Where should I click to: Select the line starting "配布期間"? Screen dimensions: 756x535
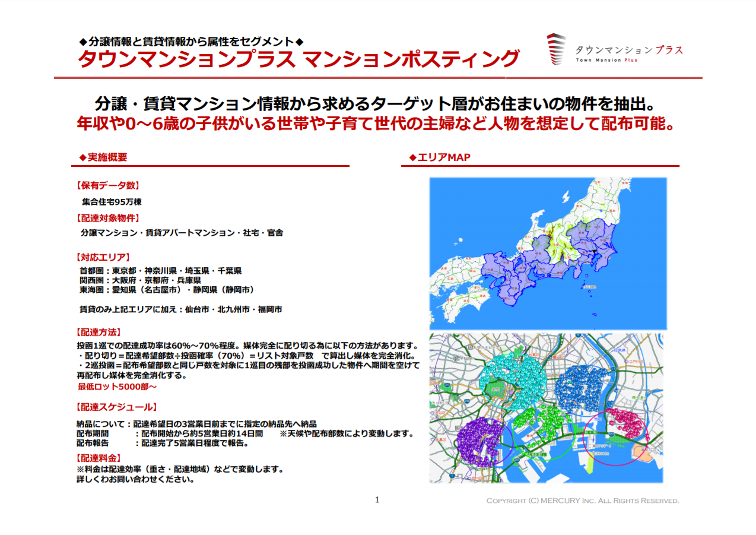(x=246, y=433)
